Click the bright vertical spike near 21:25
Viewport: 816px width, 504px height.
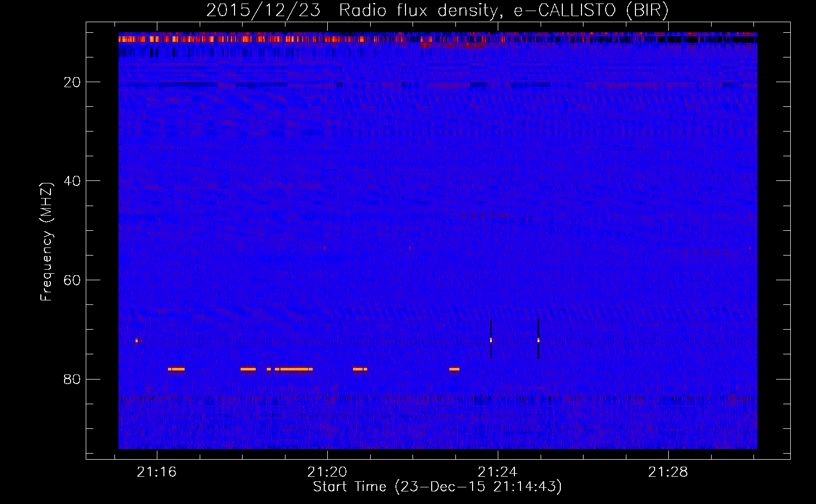(538, 338)
